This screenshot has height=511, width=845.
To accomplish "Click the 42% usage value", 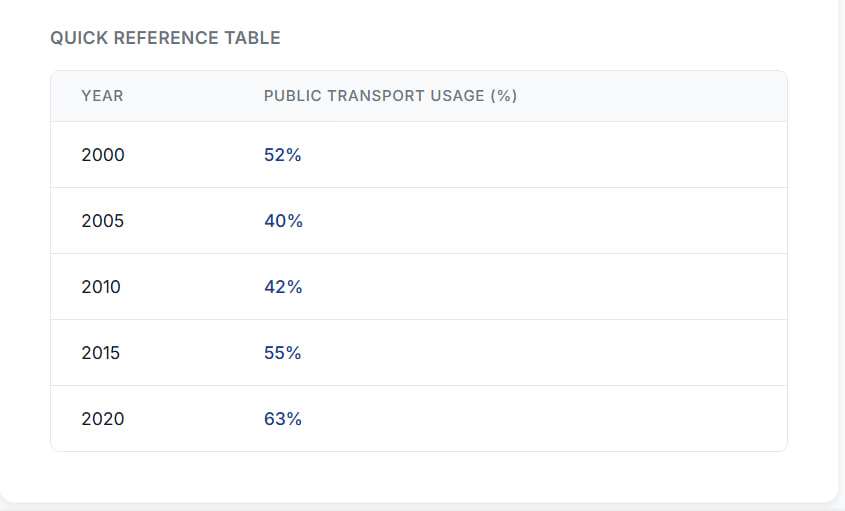I will point(283,287).
